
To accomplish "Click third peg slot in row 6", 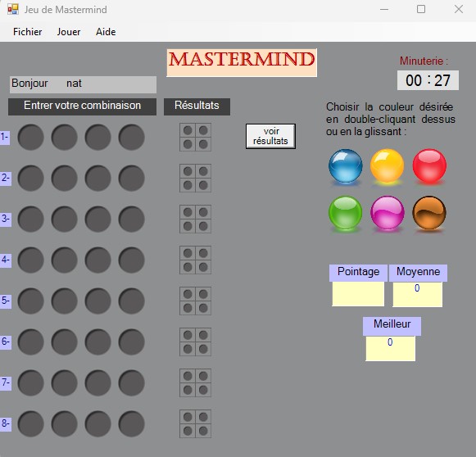I will tap(97, 342).
